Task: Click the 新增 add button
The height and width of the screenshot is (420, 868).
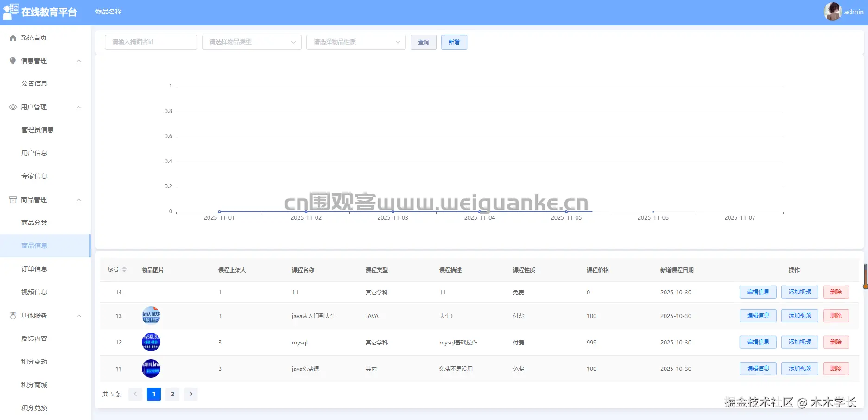Action: (454, 42)
